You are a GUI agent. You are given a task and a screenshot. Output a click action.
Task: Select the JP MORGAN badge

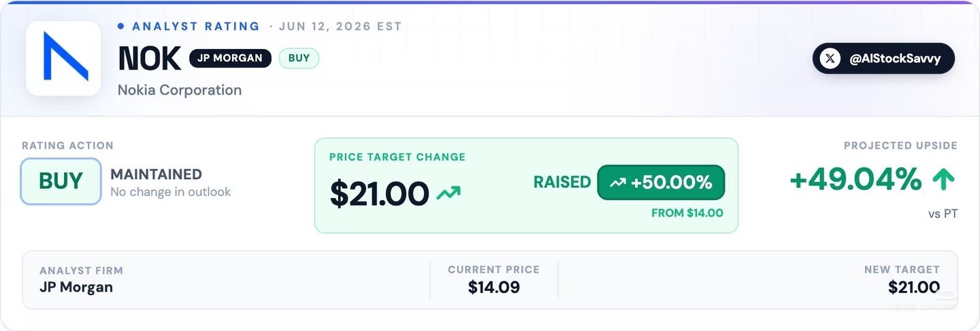click(230, 59)
